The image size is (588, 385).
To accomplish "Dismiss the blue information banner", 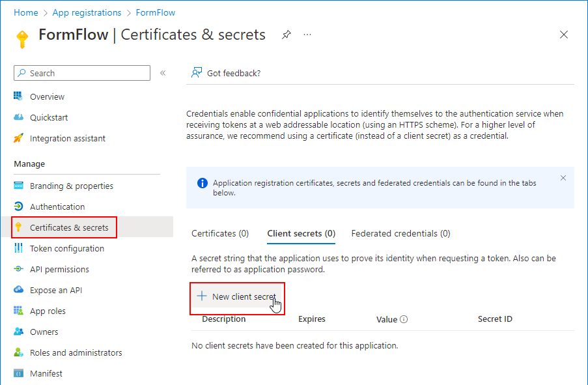I will (x=563, y=178).
